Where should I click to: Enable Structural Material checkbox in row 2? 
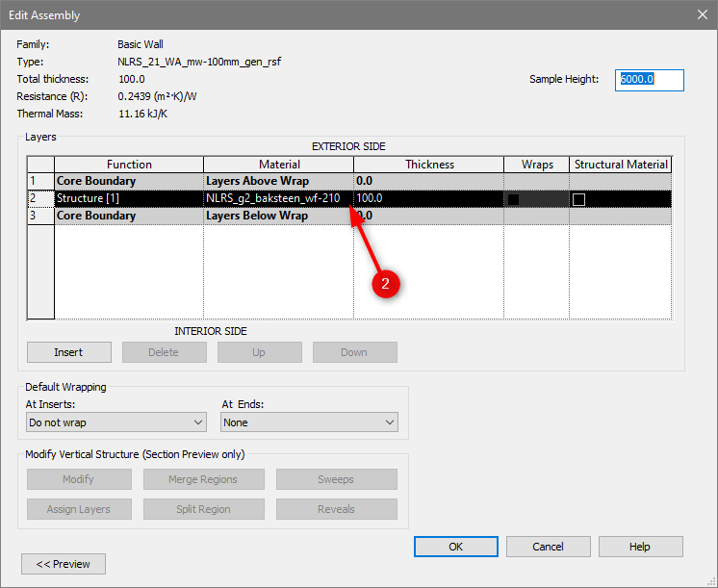click(x=578, y=199)
